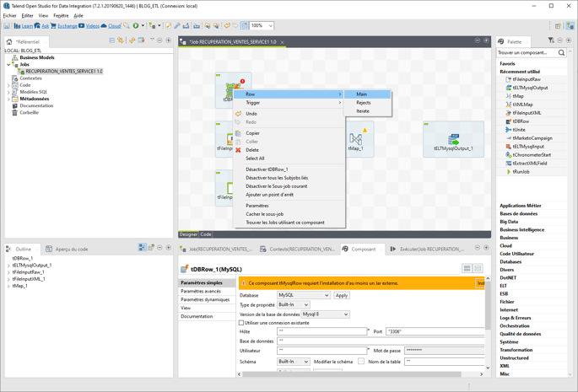Image resolution: width=578 pixels, height=392 pixels.
Task: Expand Big Data palette category
Action: 509,222
